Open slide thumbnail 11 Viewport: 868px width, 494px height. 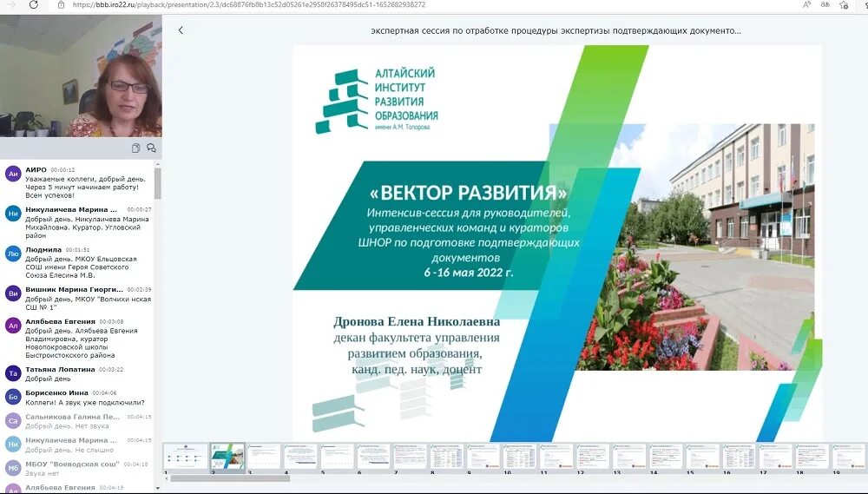[x=556, y=458]
